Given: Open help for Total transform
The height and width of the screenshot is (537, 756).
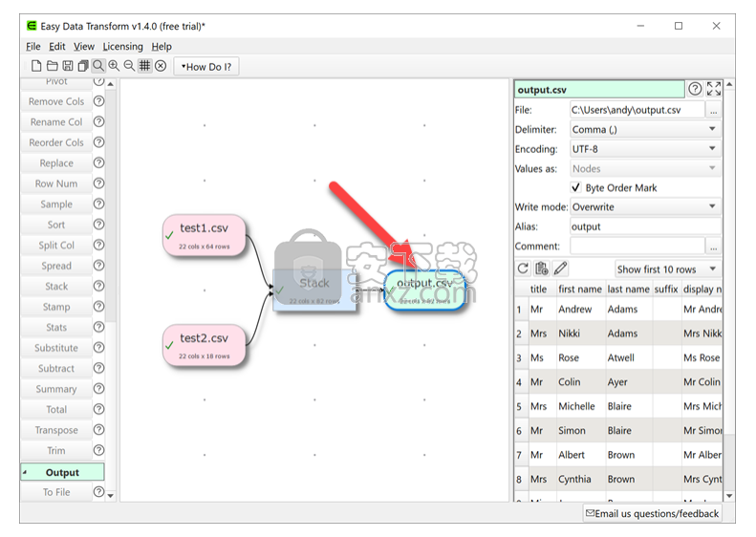Looking at the screenshot, I should pos(98,409).
